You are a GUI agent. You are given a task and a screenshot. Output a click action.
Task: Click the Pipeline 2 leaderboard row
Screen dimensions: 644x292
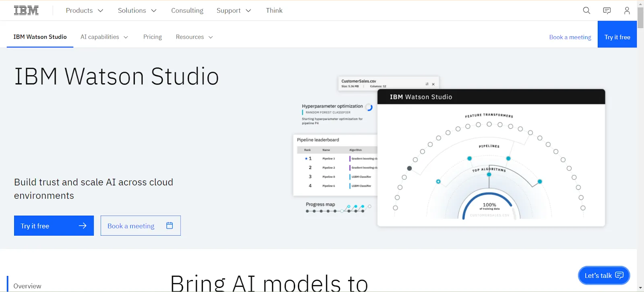(337, 168)
